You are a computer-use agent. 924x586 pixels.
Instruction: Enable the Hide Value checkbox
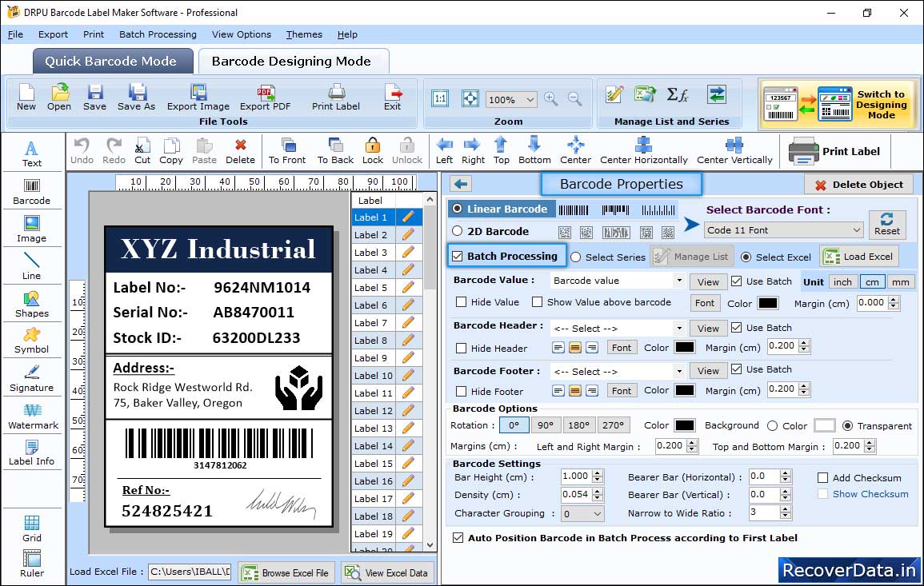coord(462,302)
